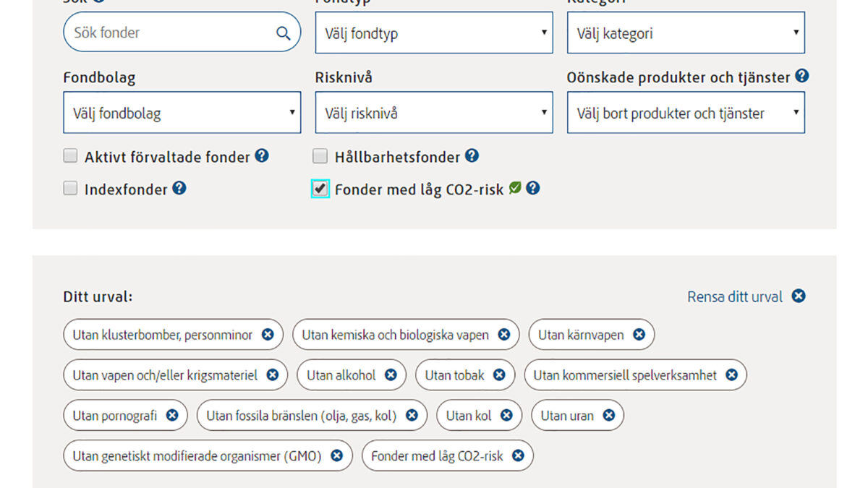Remove the Utan alkohol filter chip
Image resolution: width=868 pixels, height=488 pixels.
tap(391, 375)
